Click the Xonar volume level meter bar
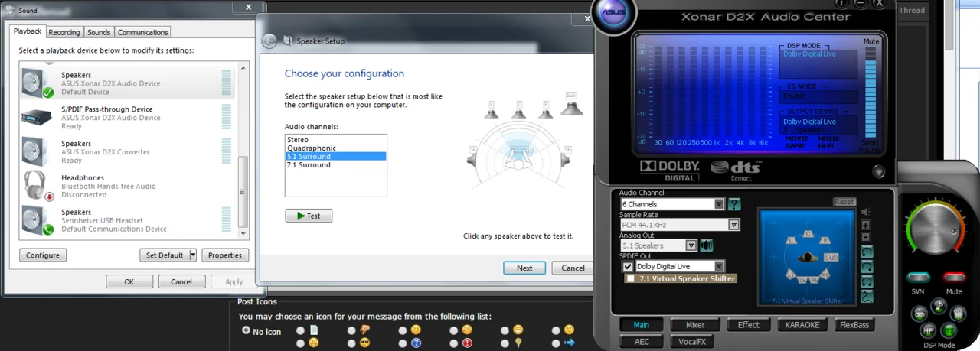 pos(870,92)
